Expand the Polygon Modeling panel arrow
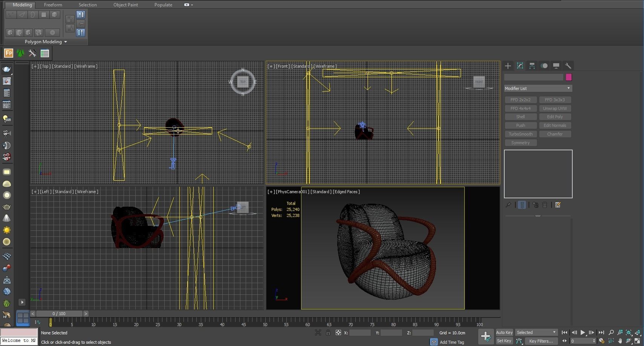This screenshot has height=346, width=644. point(66,42)
